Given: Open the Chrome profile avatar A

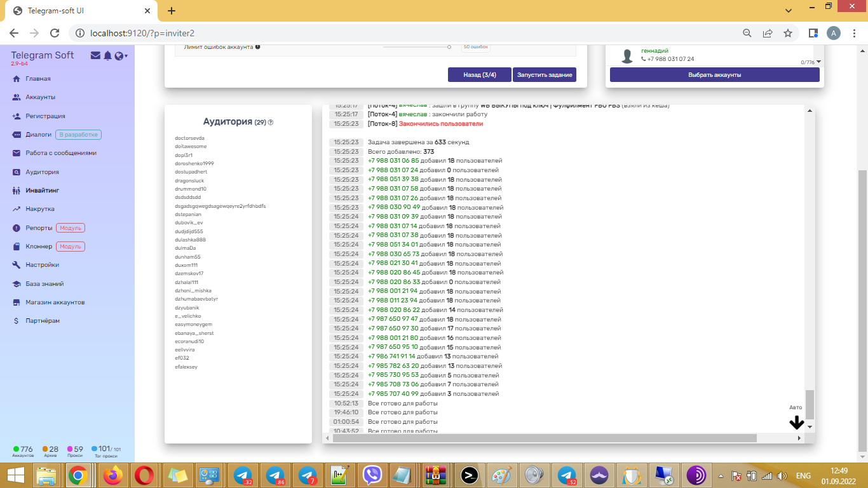Looking at the screenshot, I should point(834,33).
